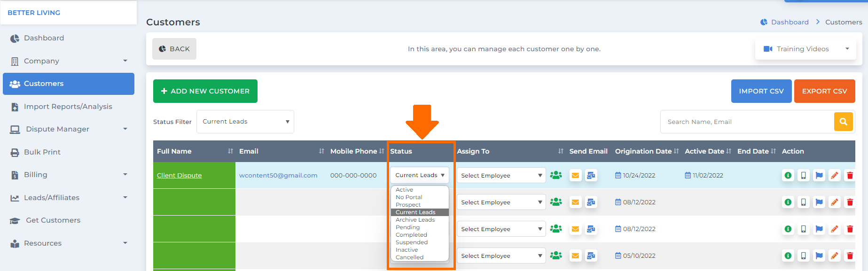
Task: Expand the Training Videos dropdown
Action: [x=806, y=49]
